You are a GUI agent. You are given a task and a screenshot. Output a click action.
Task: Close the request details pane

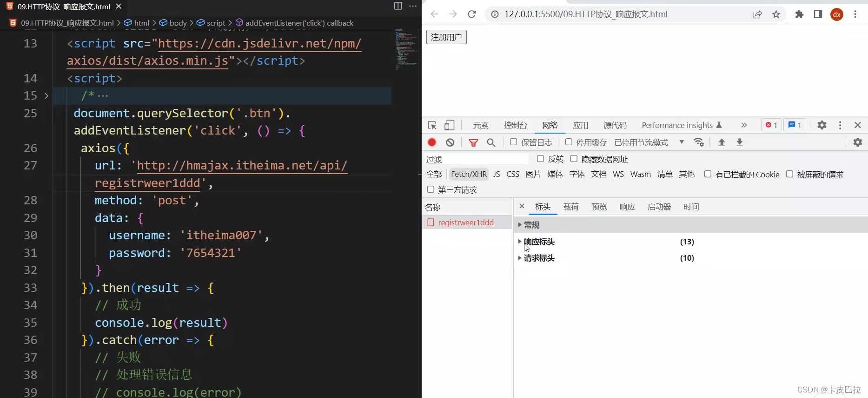pyautogui.click(x=522, y=206)
